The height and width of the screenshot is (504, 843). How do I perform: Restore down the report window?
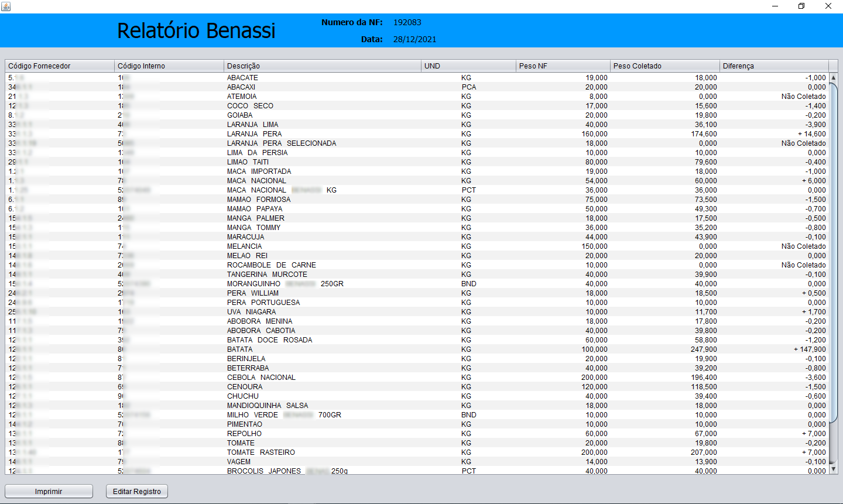pyautogui.click(x=801, y=6)
